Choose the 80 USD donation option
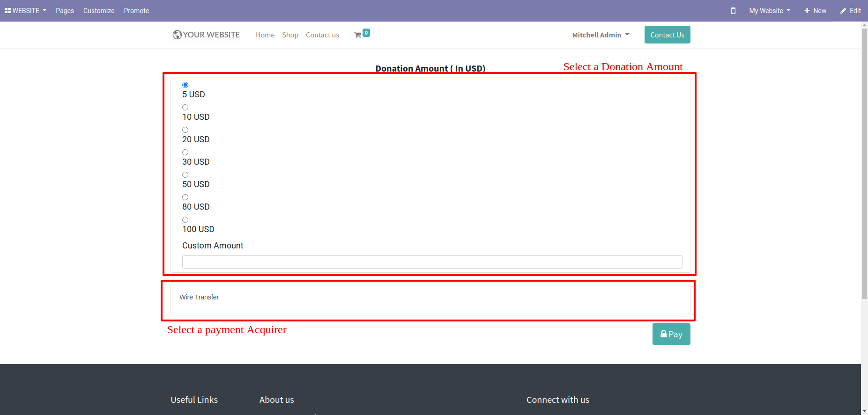The width and height of the screenshot is (868, 415). (x=185, y=197)
